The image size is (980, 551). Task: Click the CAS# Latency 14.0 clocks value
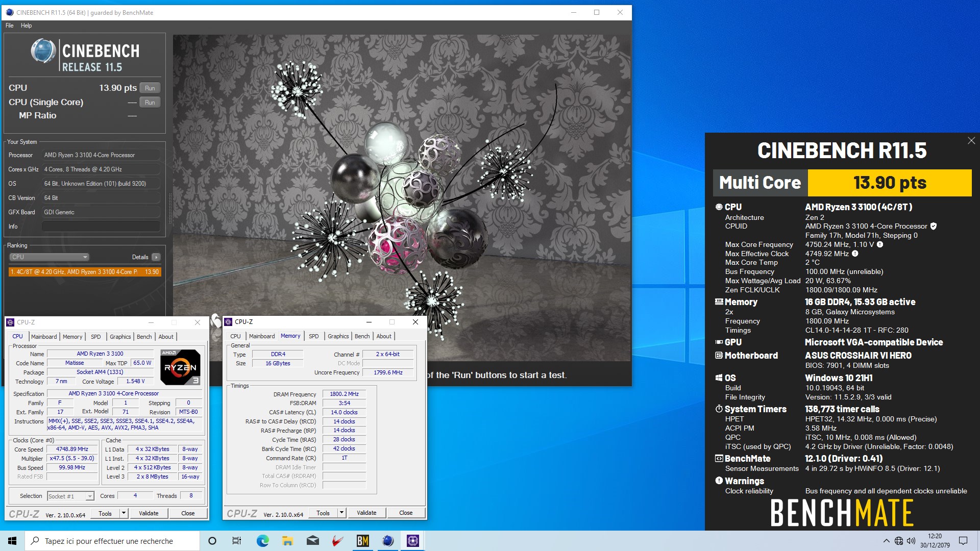click(x=344, y=412)
